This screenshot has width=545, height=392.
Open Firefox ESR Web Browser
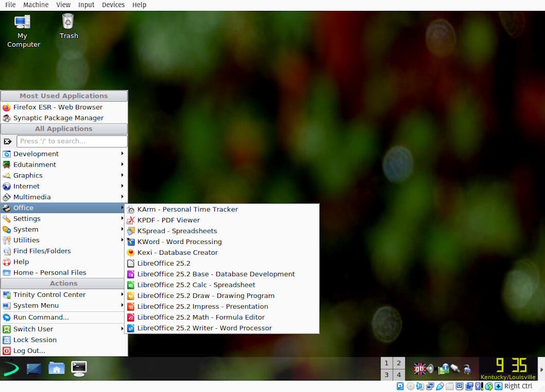pos(64,107)
